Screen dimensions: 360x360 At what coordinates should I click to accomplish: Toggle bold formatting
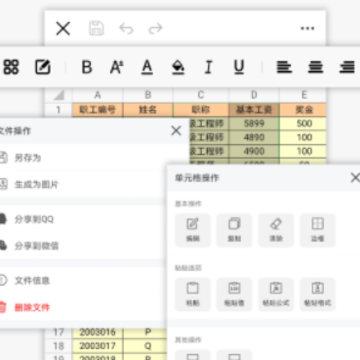coord(87,67)
